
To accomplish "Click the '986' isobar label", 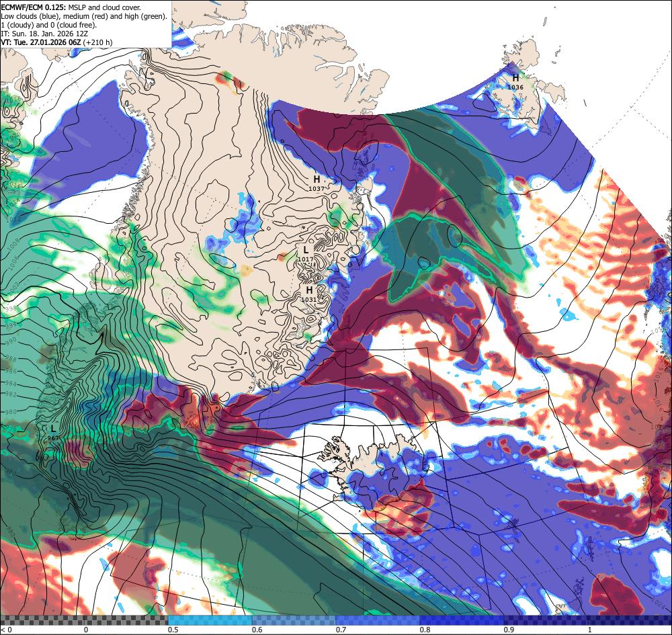I will pyautogui.click(x=11, y=372).
